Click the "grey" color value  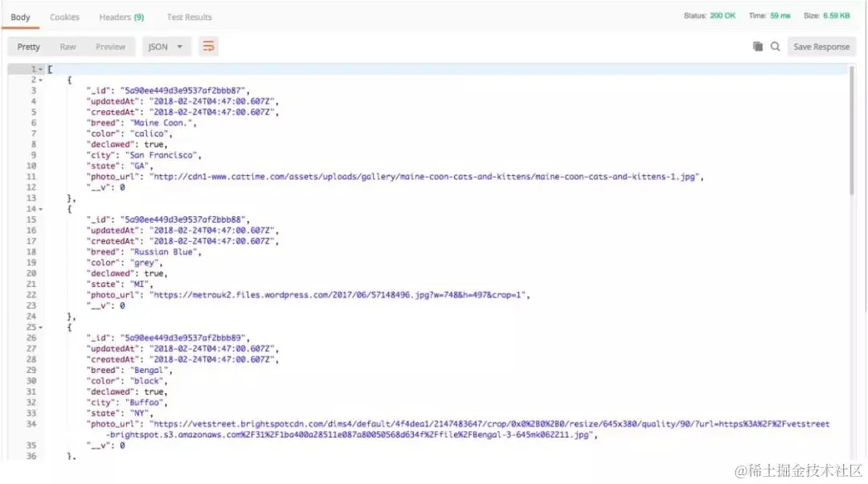coord(145,262)
